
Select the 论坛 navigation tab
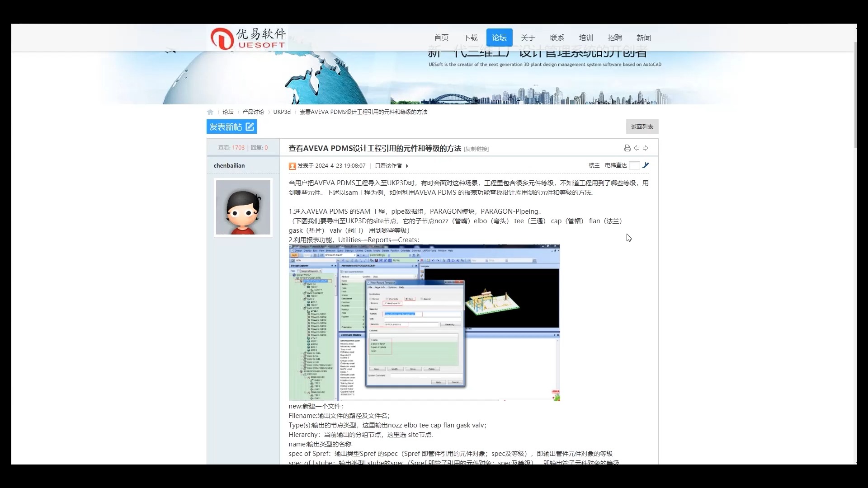(499, 38)
